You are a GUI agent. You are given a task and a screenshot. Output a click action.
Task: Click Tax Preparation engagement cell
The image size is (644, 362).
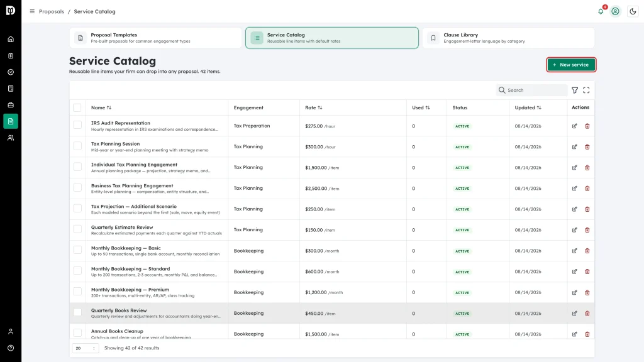pyautogui.click(x=252, y=126)
